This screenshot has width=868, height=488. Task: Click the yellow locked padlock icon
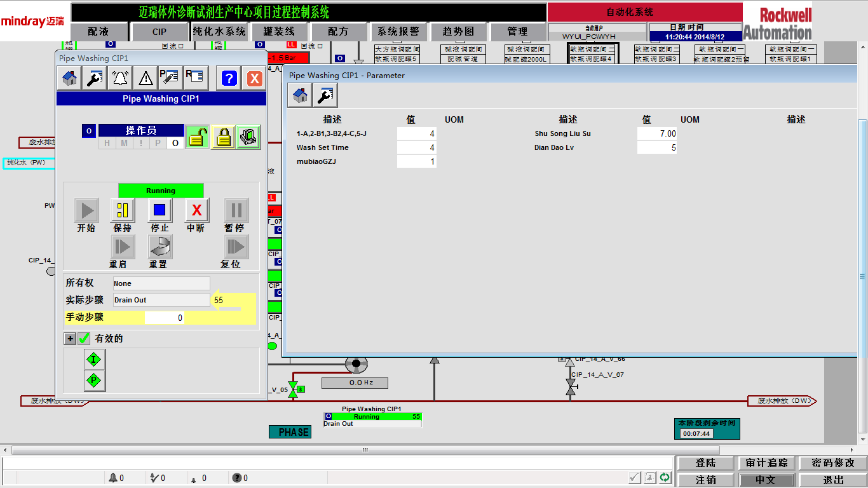pos(223,137)
